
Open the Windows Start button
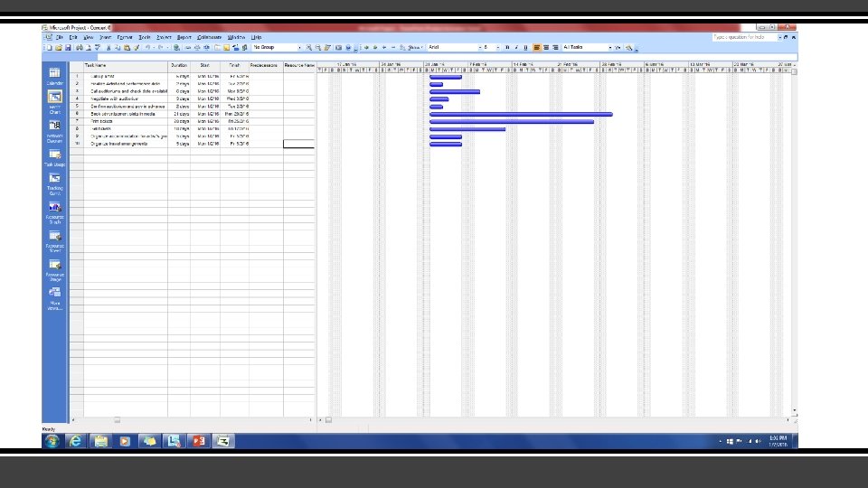52,441
